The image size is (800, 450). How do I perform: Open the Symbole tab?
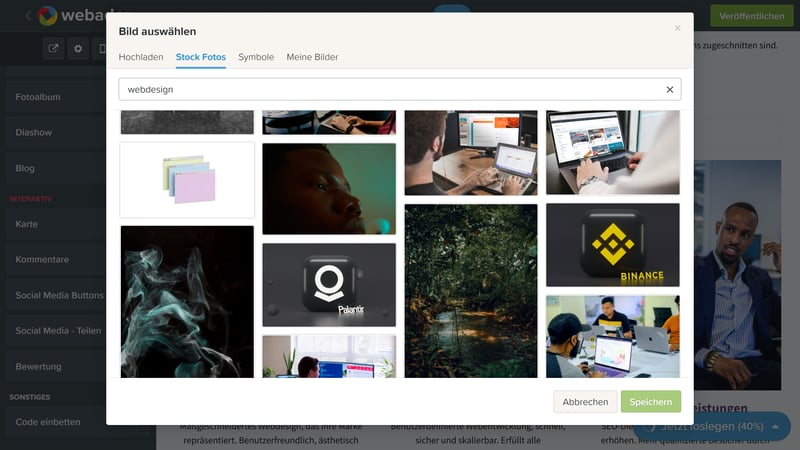pos(256,57)
